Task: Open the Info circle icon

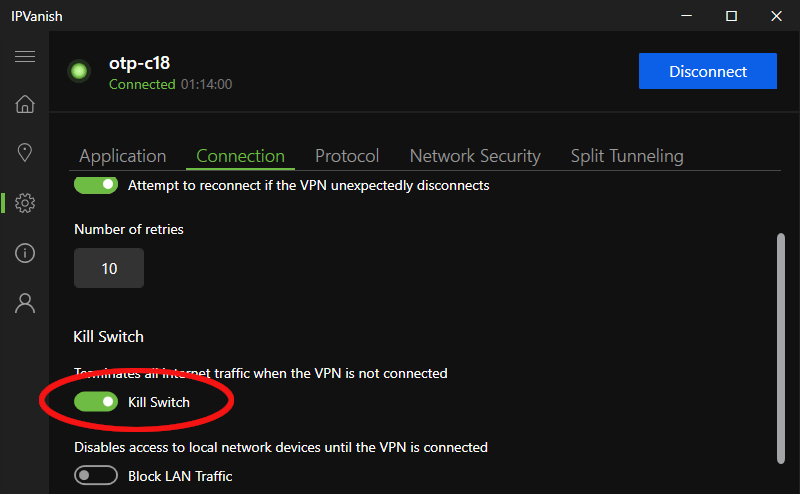Action: coord(25,253)
